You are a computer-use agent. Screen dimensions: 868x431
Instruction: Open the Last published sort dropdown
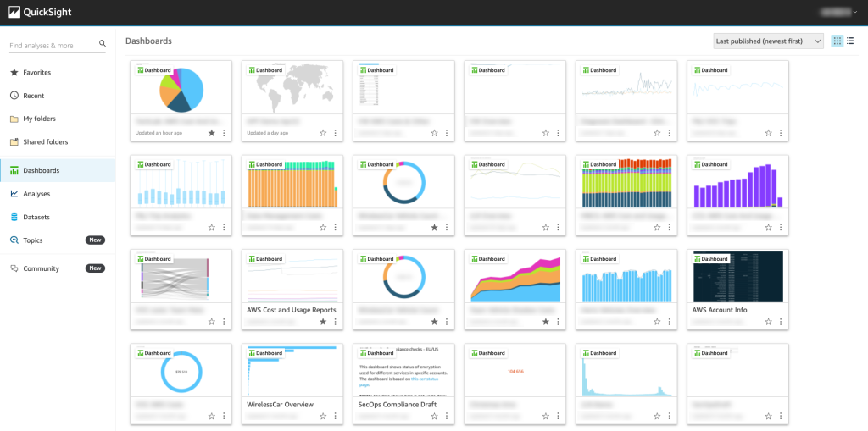coord(768,41)
